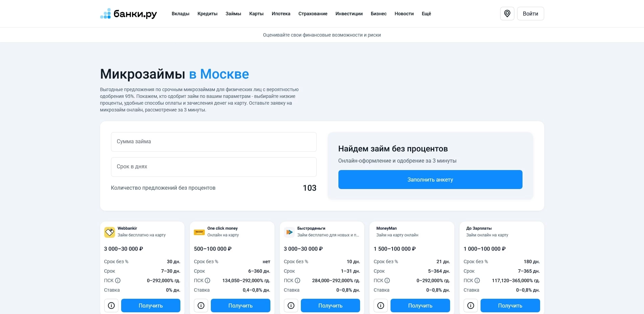The height and width of the screenshot is (314, 644).
Task: Open the Вклады menu
Action: pos(180,14)
